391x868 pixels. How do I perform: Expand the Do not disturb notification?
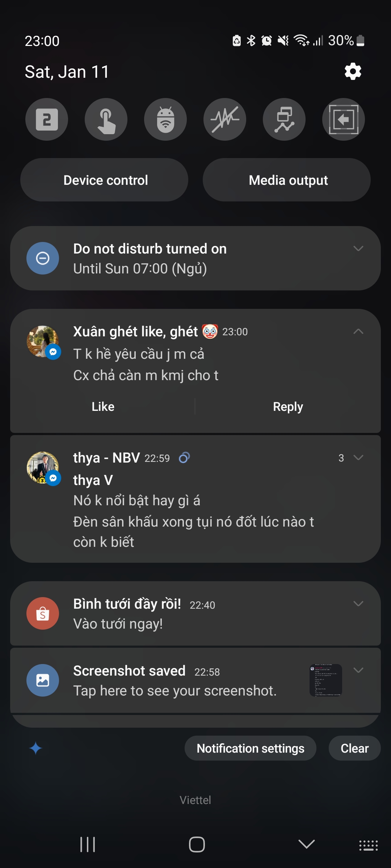pos(358,248)
